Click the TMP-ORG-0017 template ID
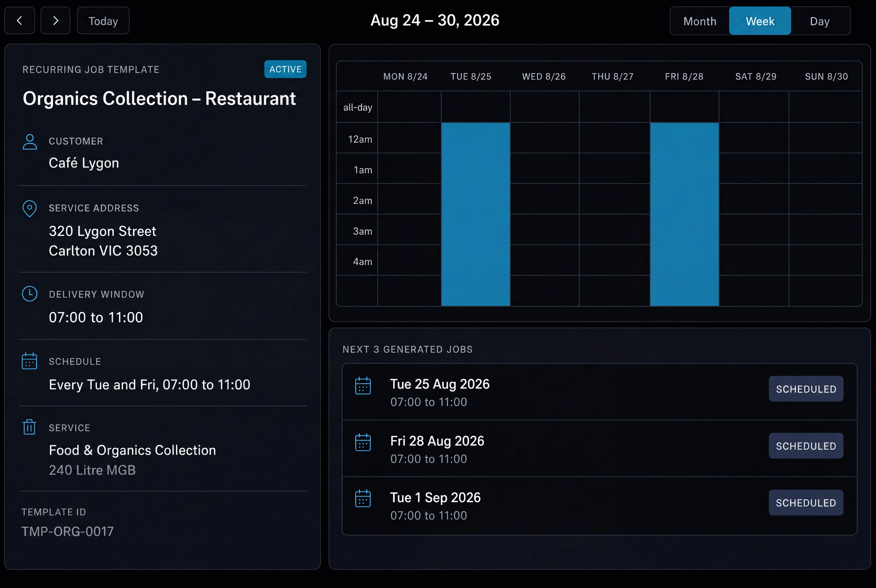The width and height of the screenshot is (876, 588). (68, 531)
